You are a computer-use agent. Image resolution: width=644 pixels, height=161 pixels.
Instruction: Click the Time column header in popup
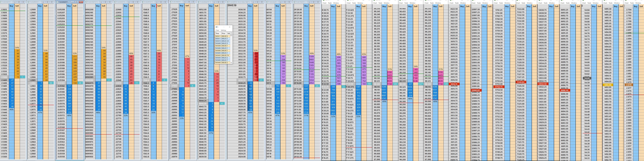(x=217, y=34)
